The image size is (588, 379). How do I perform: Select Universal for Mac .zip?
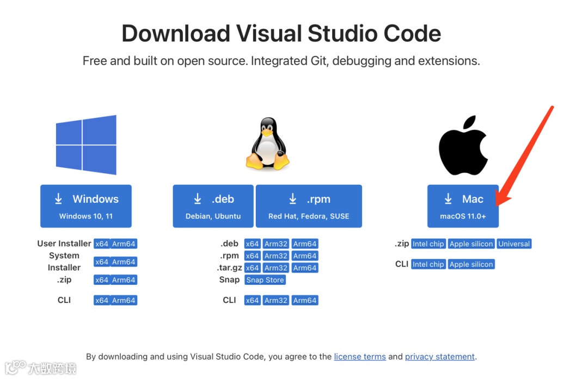pyautogui.click(x=514, y=244)
